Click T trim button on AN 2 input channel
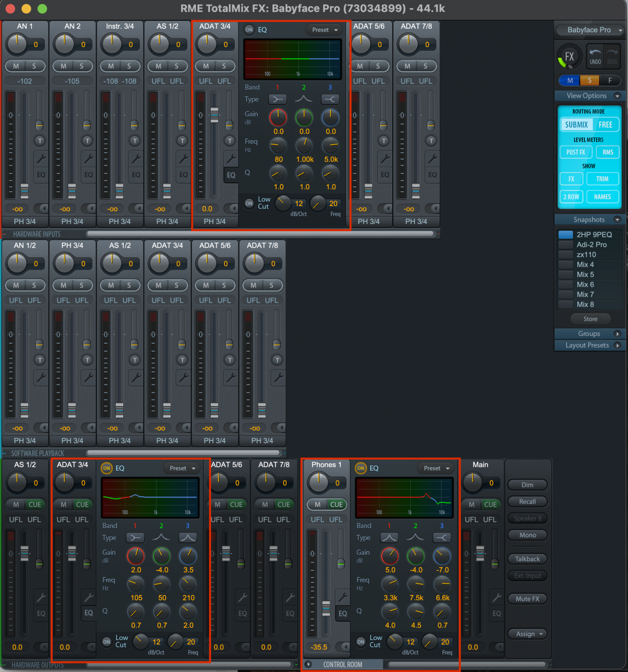The image size is (628, 672). tap(87, 141)
